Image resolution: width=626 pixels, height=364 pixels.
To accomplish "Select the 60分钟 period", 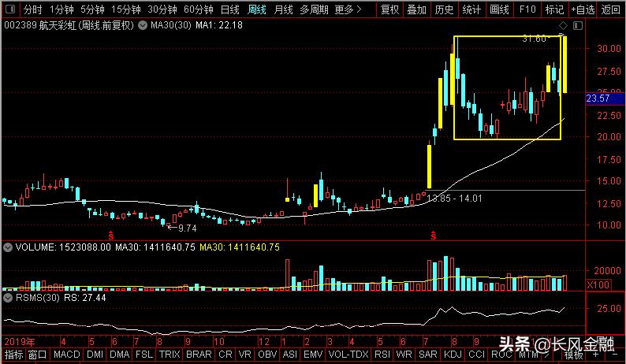I will [199, 9].
